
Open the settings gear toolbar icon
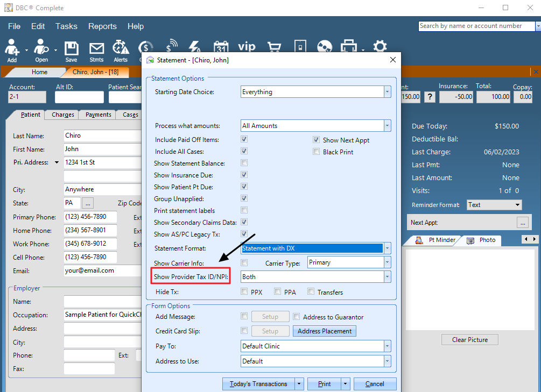380,47
